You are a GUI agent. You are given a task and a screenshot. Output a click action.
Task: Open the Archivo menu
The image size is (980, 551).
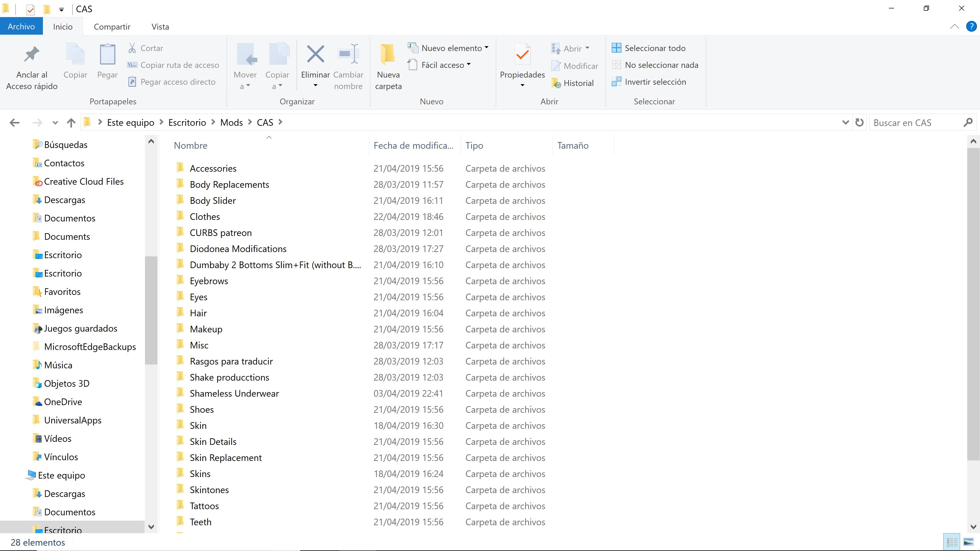click(x=21, y=27)
